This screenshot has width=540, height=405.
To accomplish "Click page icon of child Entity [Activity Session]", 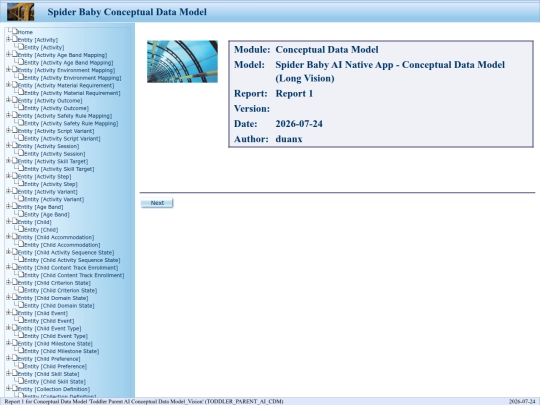I will [x=21, y=153].
